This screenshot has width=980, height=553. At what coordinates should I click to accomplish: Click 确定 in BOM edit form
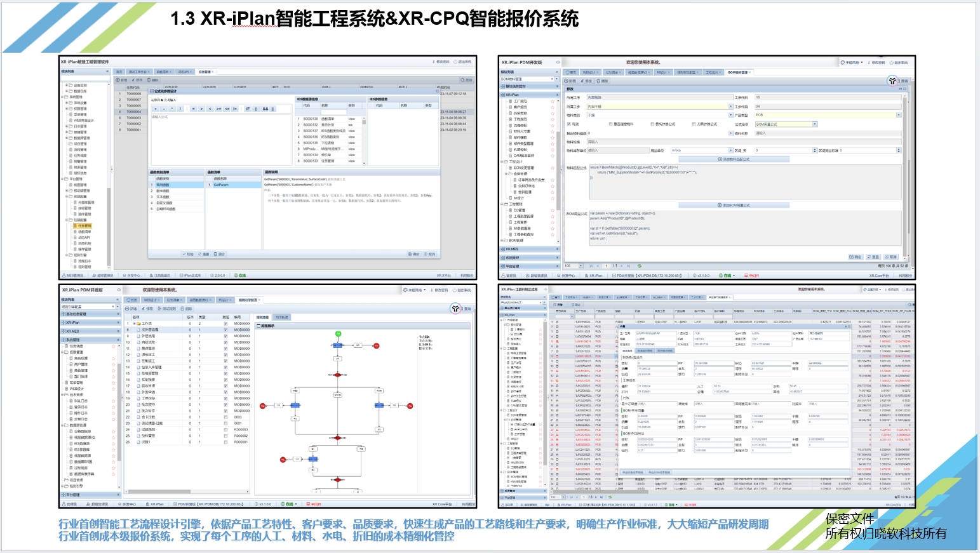click(x=856, y=257)
